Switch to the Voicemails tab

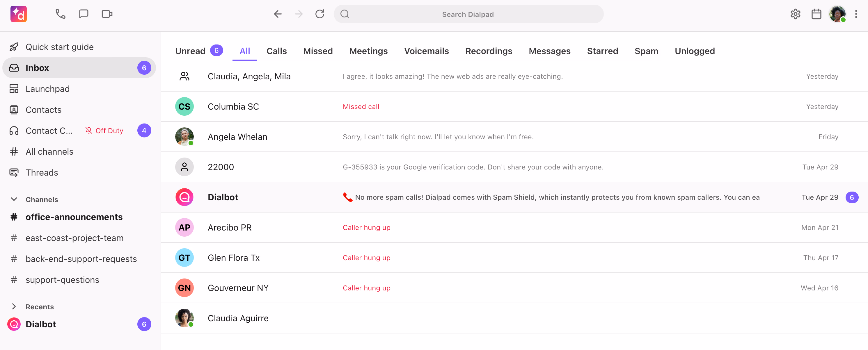(x=426, y=51)
